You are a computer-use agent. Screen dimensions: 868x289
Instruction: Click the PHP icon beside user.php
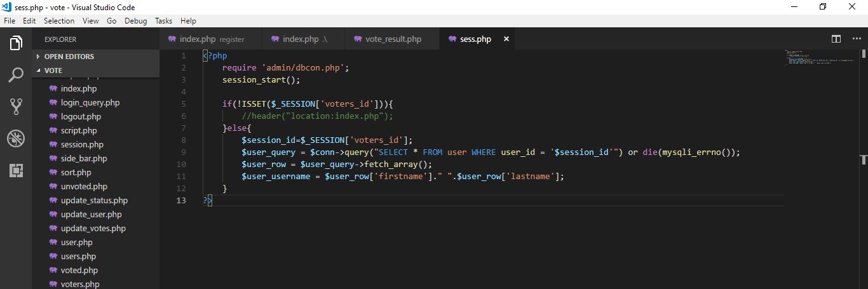tap(53, 243)
